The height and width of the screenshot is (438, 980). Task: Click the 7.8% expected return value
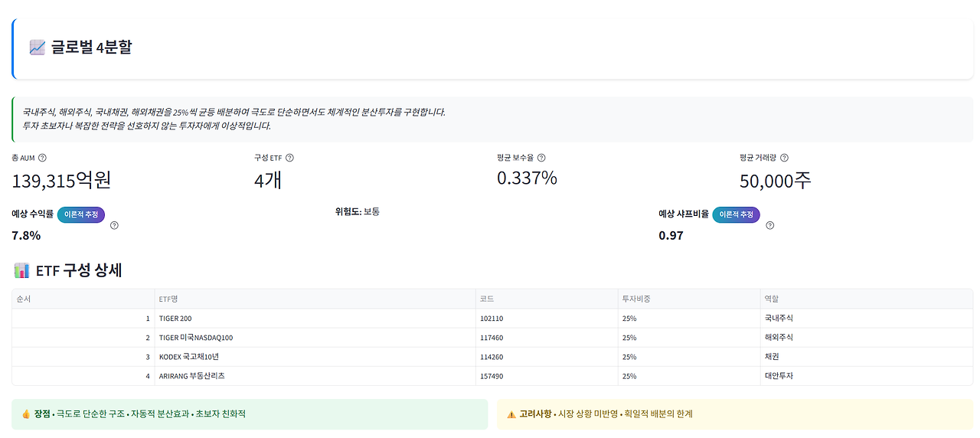[x=26, y=235]
